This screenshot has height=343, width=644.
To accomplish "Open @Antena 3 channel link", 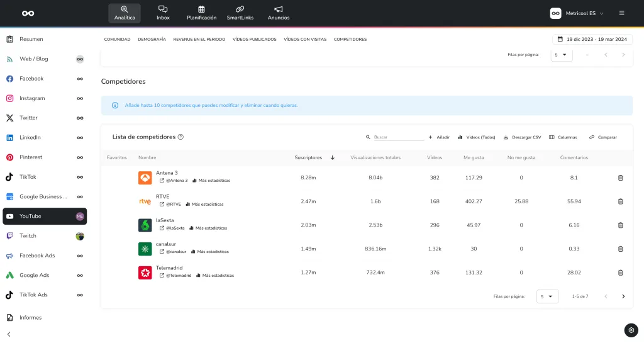I will tap(174, 181).
